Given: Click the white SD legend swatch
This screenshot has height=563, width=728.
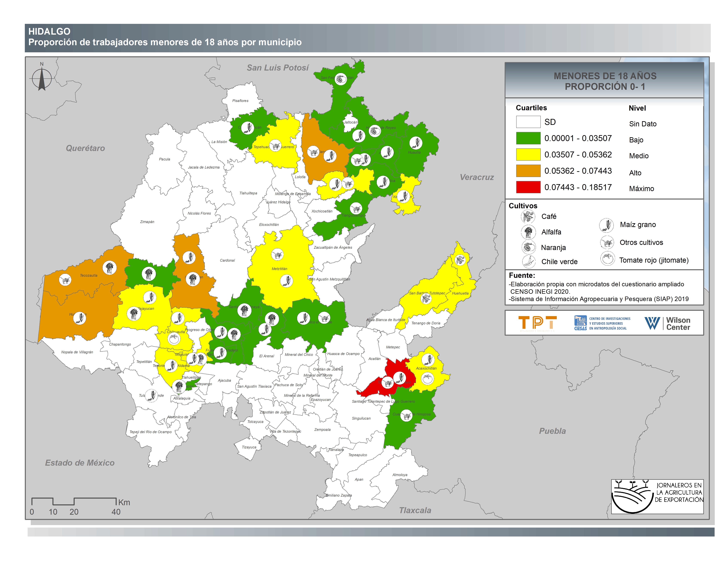Looking at the screenshot, I should [528, 122].
